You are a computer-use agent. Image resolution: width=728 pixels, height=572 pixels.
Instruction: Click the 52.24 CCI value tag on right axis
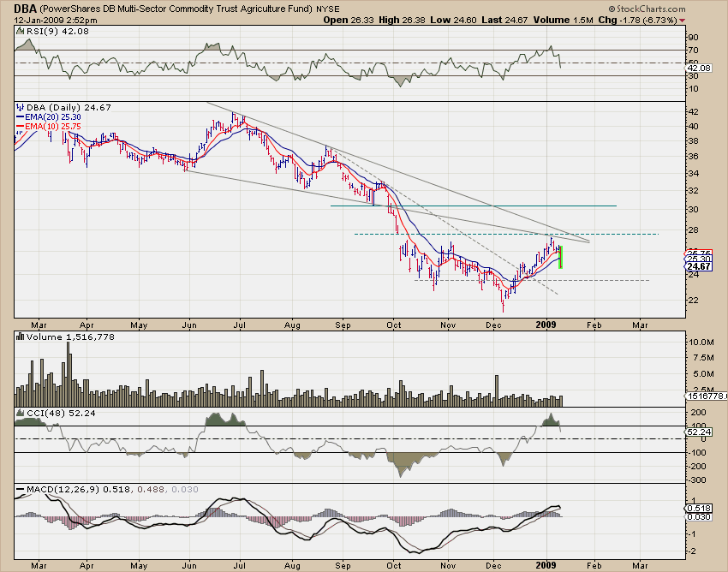point(698,432)
